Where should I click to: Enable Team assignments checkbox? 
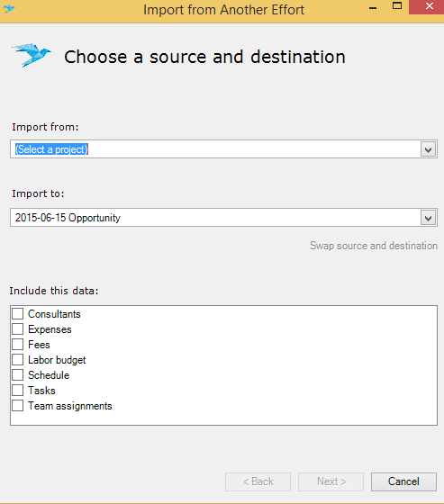[x=18, y=406]
